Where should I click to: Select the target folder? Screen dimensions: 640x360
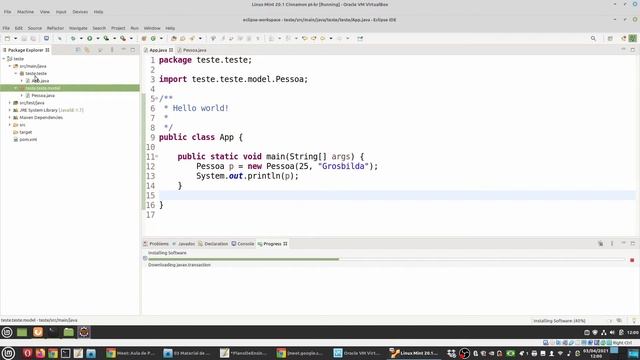pyautogui.click(x=25, y=132)
